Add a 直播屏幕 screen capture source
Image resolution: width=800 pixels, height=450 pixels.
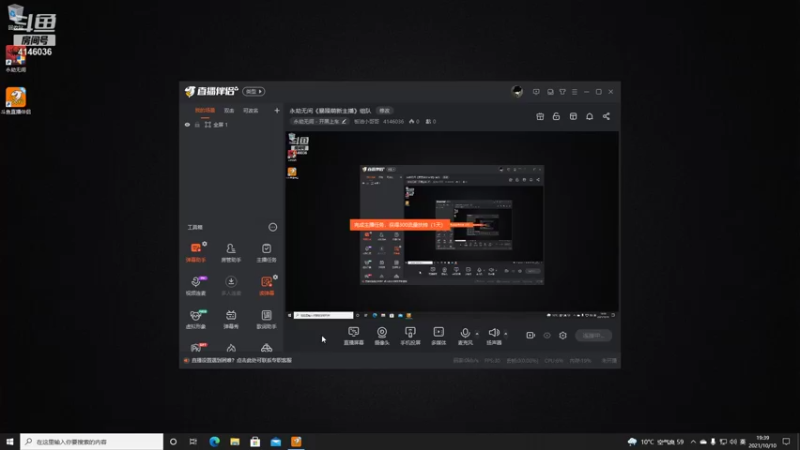coord(354,336)
